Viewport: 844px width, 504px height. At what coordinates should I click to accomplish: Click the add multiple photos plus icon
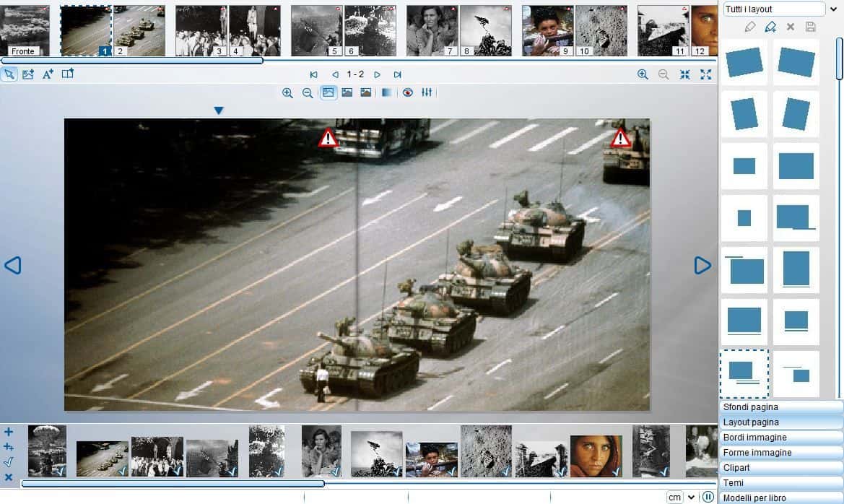[x=9, y=447]
